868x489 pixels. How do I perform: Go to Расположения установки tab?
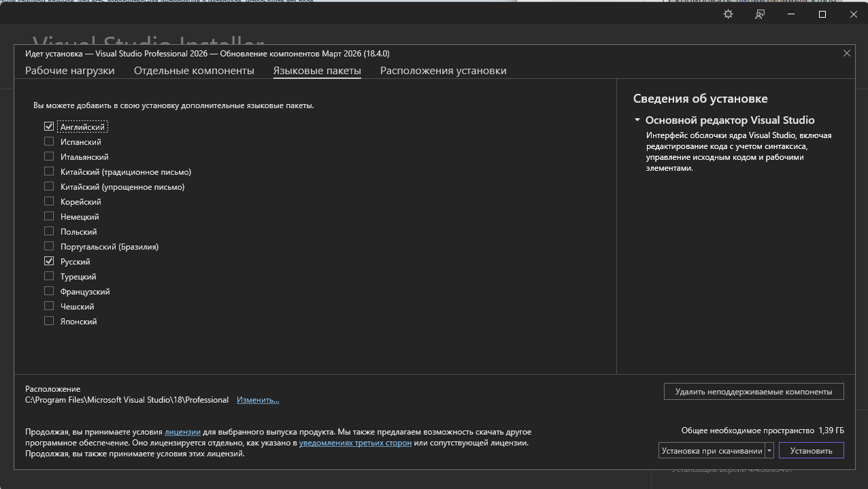click(x=444, y=71)
